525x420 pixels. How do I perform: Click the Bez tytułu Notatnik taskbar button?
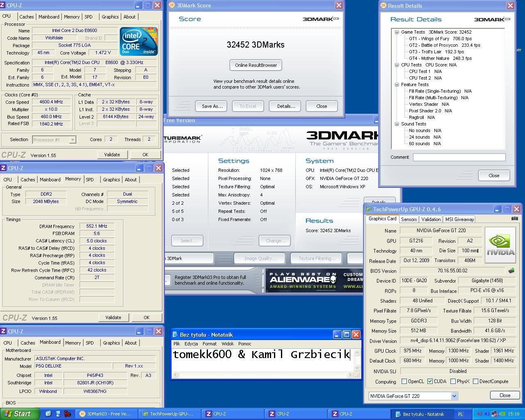422,414
